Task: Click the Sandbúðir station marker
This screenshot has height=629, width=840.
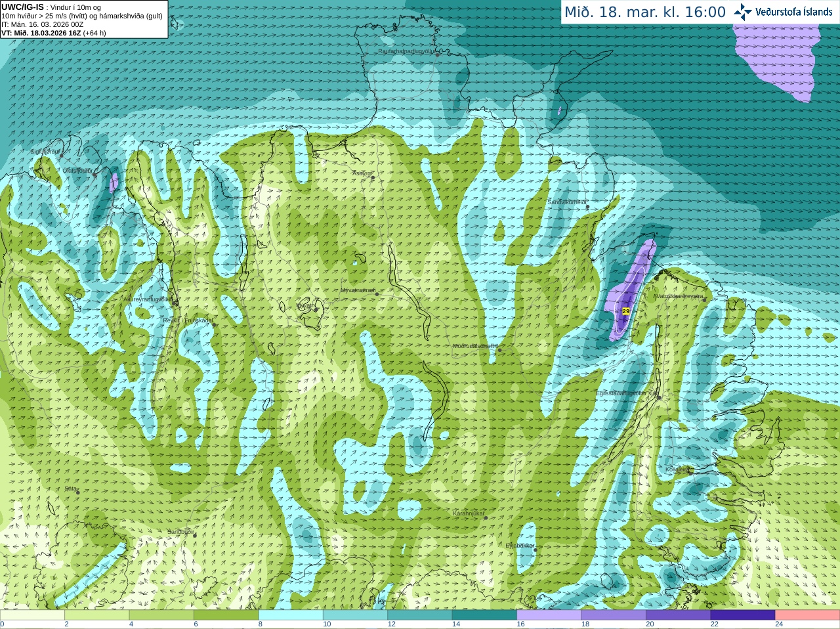Action: pos(195,535)
